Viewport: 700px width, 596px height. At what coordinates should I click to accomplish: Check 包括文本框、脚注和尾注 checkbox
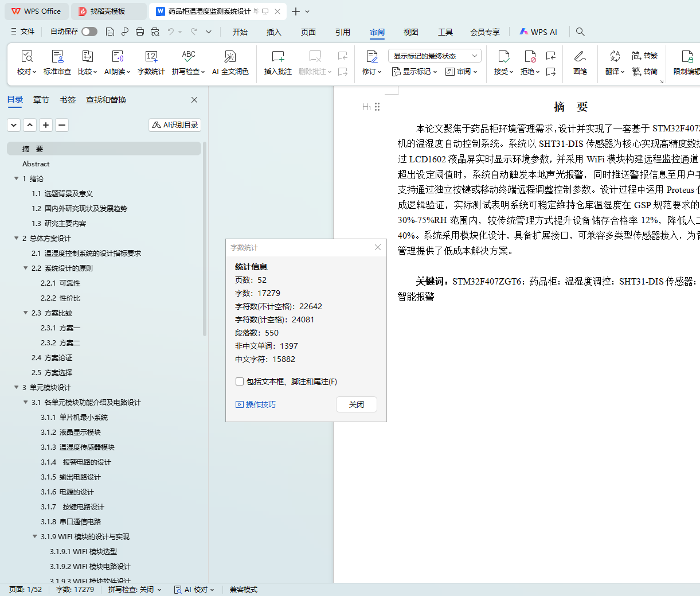point(240,381)
